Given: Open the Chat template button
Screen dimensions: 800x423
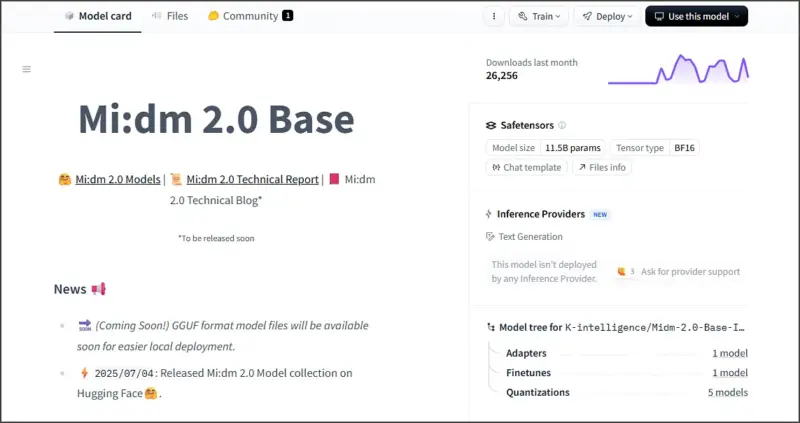Looking at the screenshot, I should pyautogui.click(x=527, y=167).
